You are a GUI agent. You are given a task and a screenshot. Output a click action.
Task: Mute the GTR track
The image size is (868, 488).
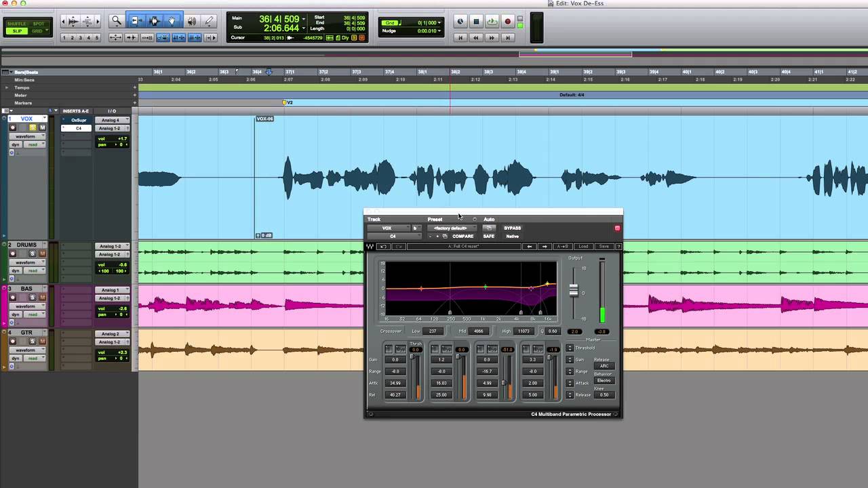pos(42,342)
